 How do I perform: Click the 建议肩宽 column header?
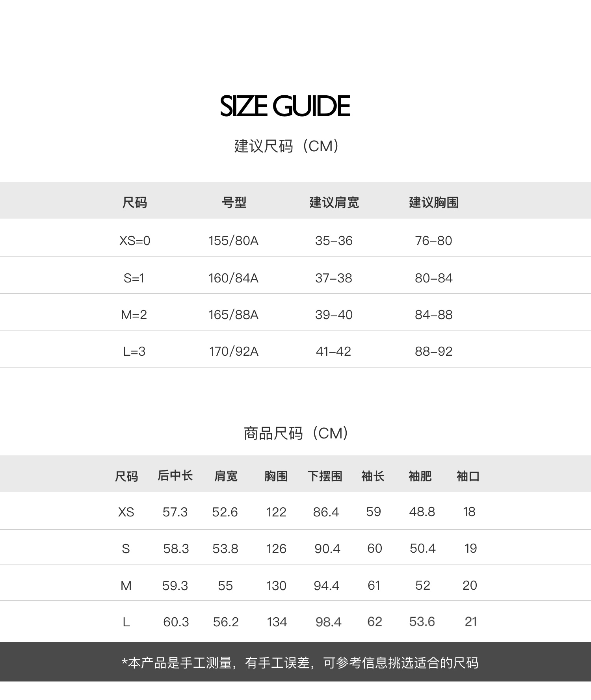[334, 202]
